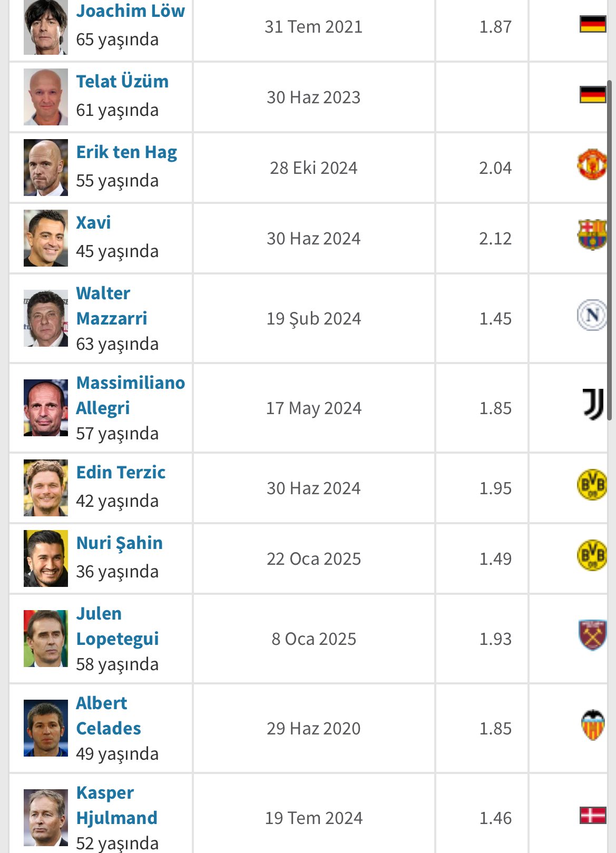
Task: Open the Dortmund crest beside Edin Terzic
Action: (x=592, y=484)
